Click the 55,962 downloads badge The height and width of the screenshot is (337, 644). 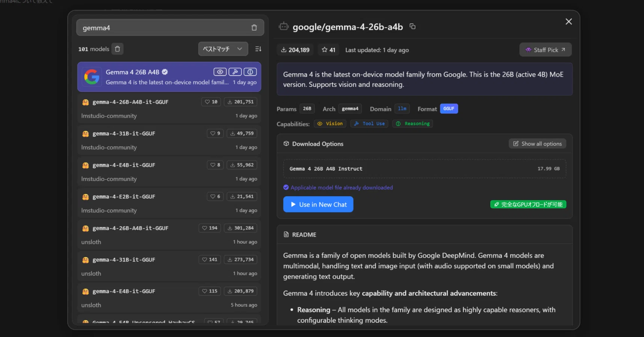[242, 165]
